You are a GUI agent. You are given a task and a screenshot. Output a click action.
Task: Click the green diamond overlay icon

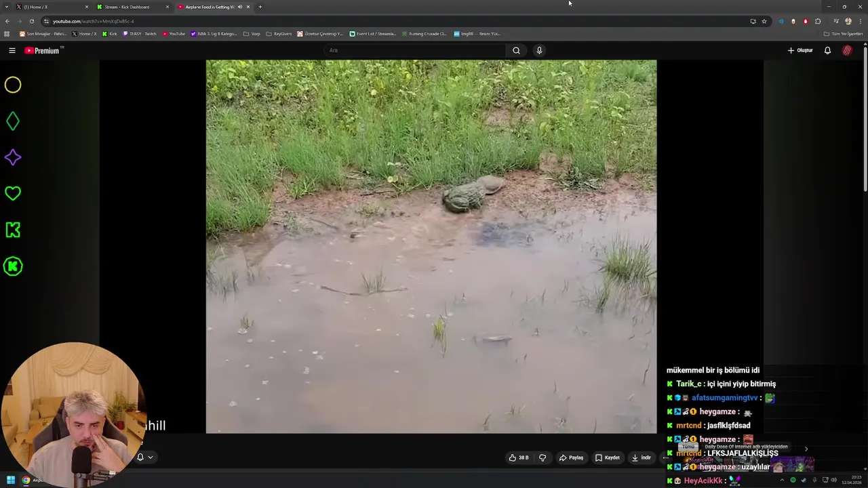point(13,121)
